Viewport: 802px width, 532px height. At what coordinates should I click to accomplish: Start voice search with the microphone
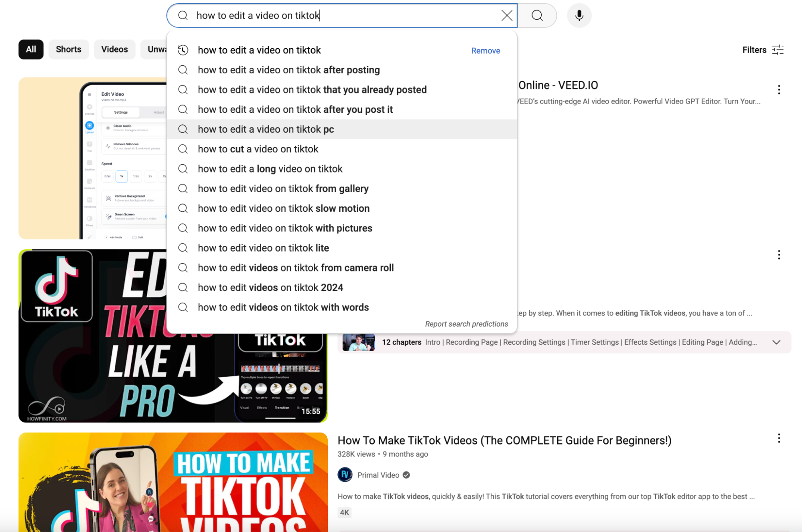coord(579,16)
